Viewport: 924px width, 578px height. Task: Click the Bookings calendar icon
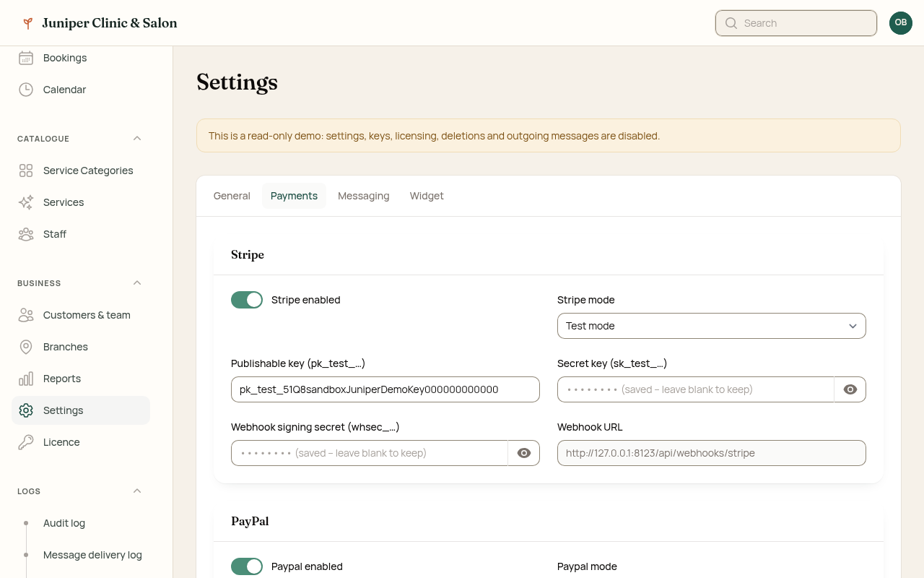pos(26,58)
